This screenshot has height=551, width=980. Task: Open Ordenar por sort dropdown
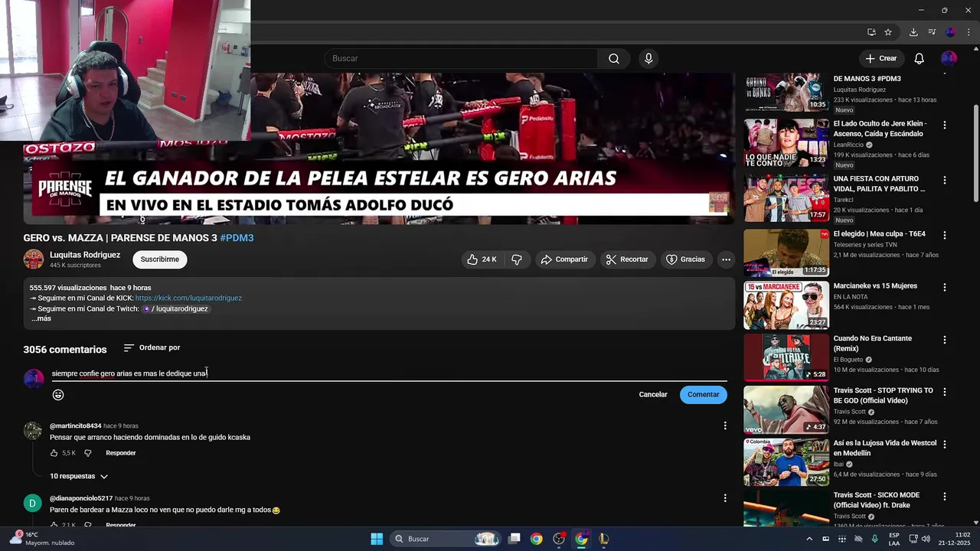[x=152, y=347]
